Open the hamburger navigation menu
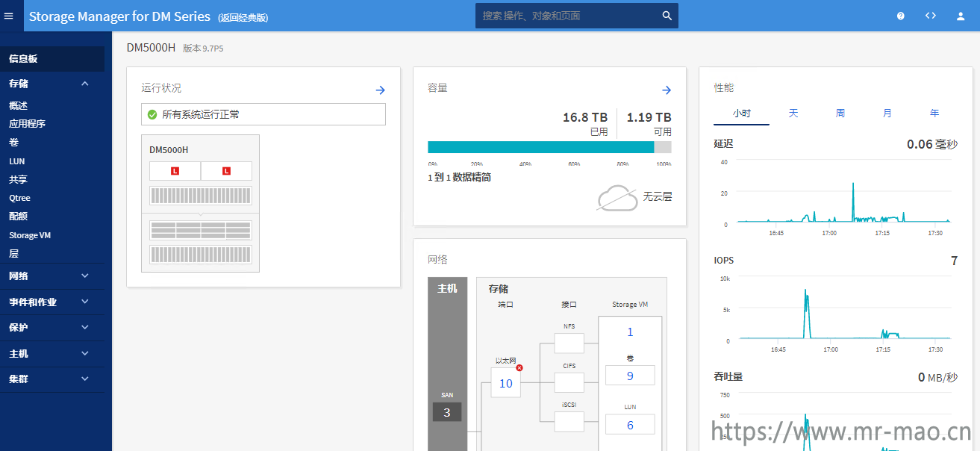 9,16
